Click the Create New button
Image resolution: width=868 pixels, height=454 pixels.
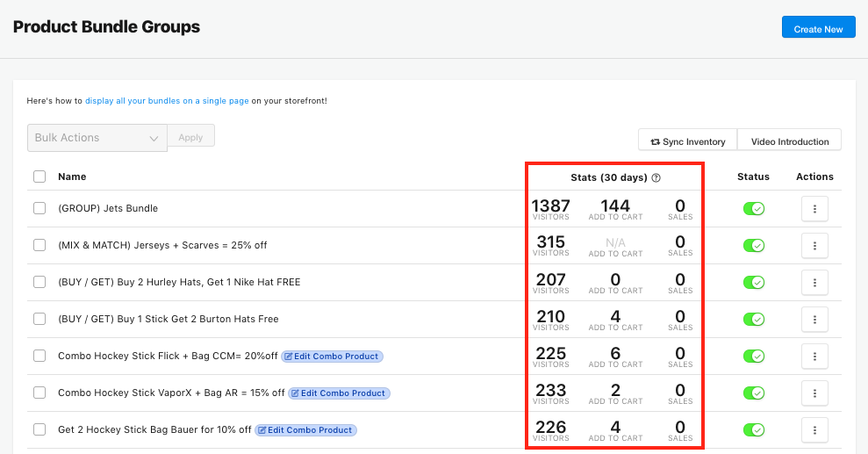818,27
